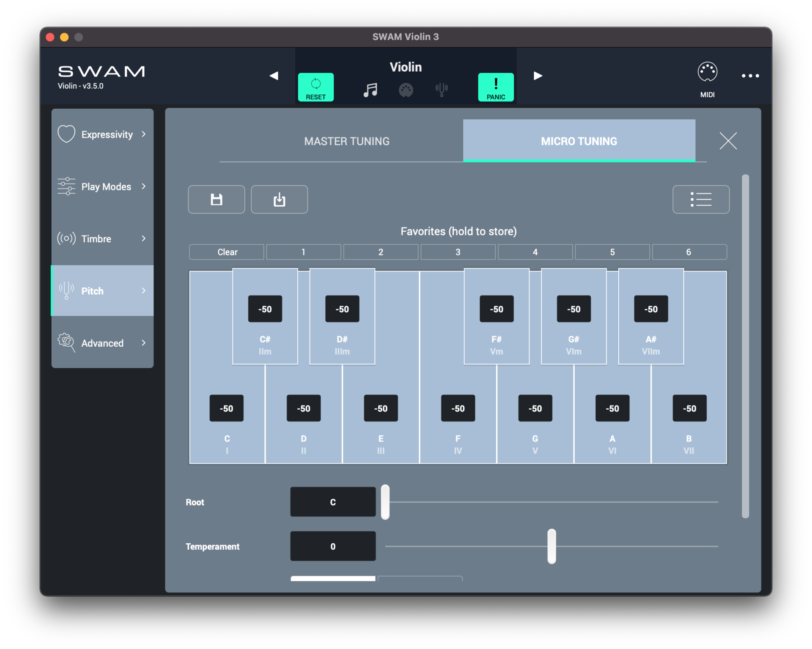Image resolution: width=812 pixels, height=649 pixels.
Task: Select the music note icon in the header
Action: (x=370, y=89)
